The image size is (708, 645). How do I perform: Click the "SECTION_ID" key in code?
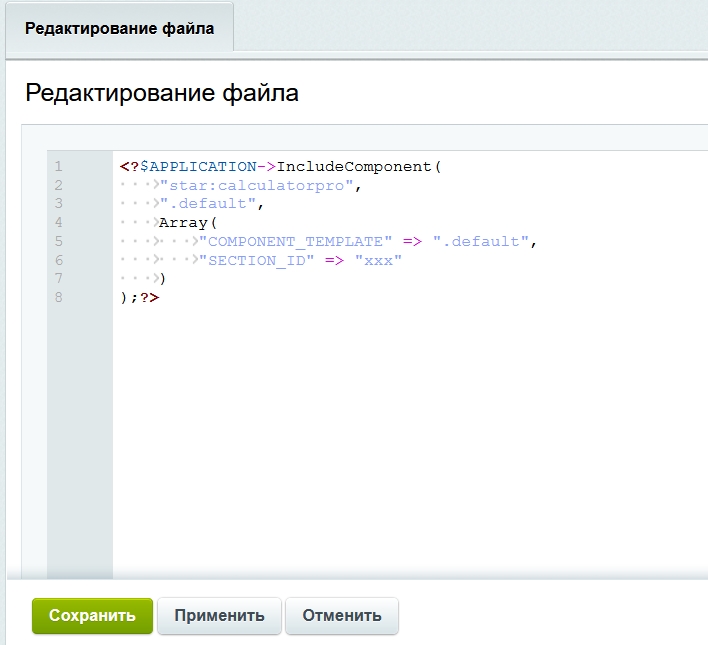pos(250,260)
